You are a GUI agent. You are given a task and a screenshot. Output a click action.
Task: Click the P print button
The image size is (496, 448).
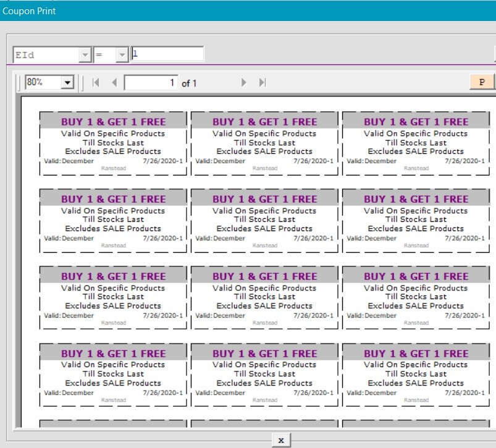[x=482, y=82]
